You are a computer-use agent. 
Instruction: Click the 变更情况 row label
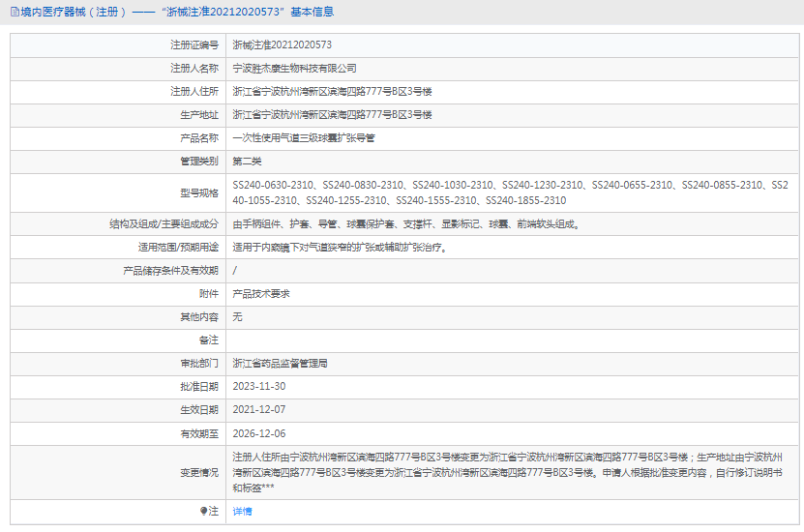coord(199,473)
